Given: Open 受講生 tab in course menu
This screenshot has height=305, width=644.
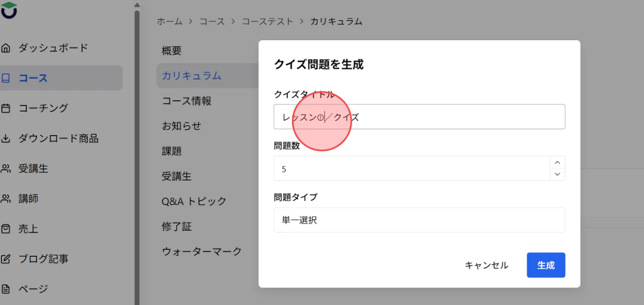Looking at the screenshot, I should 177,176.
